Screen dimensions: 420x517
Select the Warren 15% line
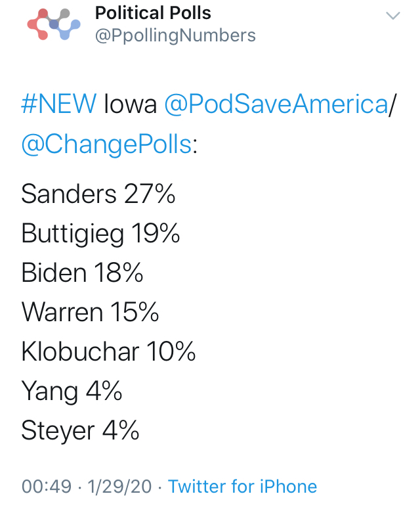pyautogui.click(x=90, y=312)
